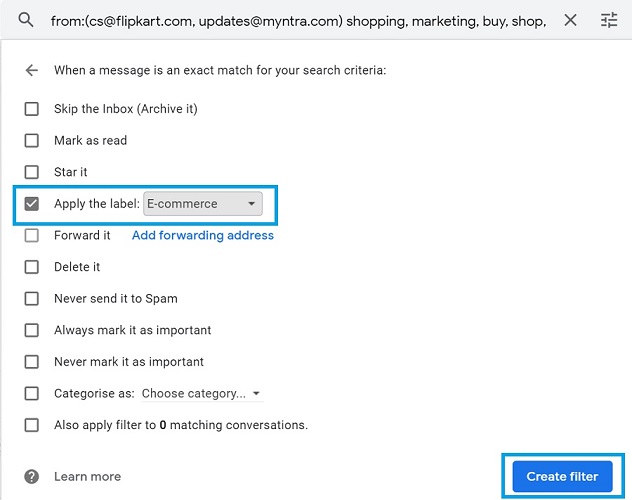
Task: Go back using the left arrow
Action: click(31, 70)
